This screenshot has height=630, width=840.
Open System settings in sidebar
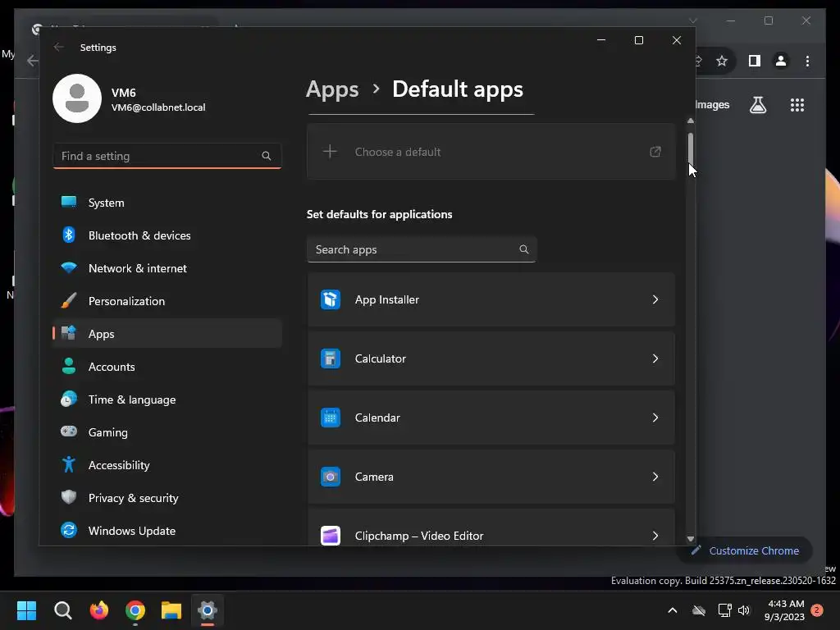tap(167, 203)
